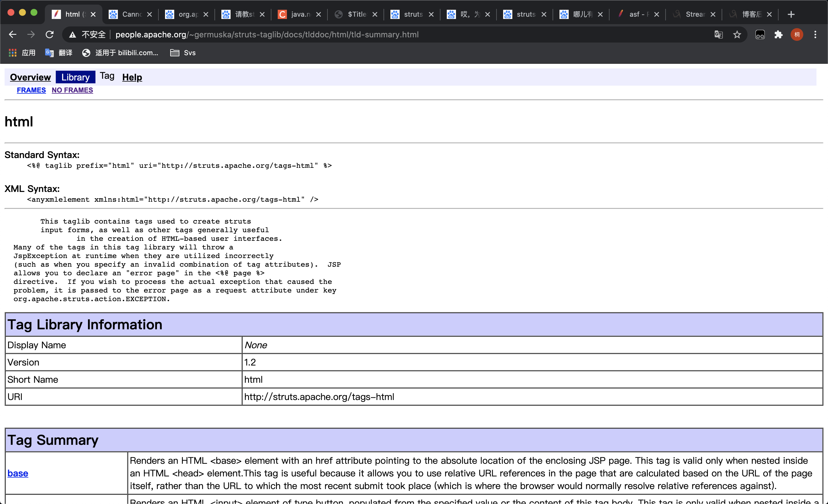The height and width of the screenshot is (504, 828).
Task: Click the goggles extension icon
Action: coord(760,34)
